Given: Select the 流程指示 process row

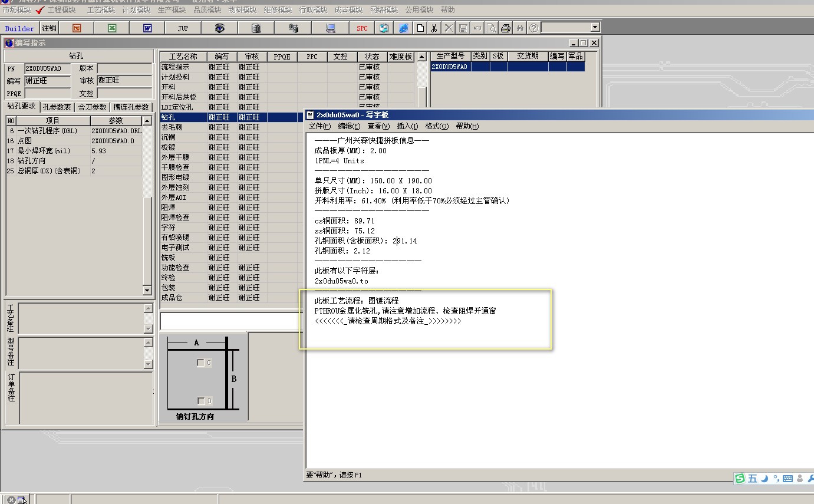Looking at the screenshot, I should pos(288,67).
